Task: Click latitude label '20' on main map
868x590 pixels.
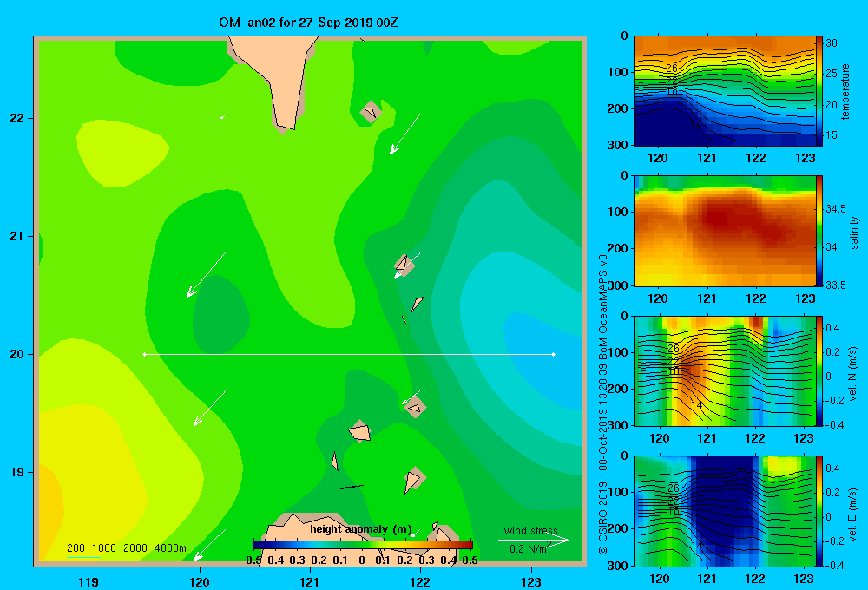Action: (x=17, y=354)
